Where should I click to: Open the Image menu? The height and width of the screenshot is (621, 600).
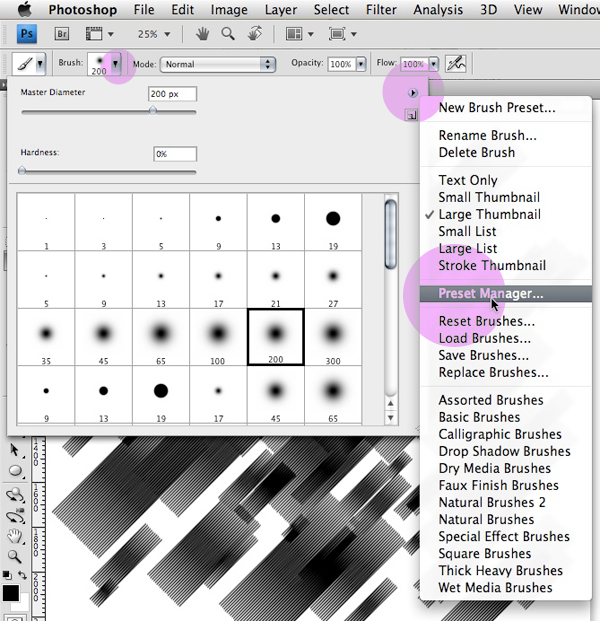(x=229, y=9)
